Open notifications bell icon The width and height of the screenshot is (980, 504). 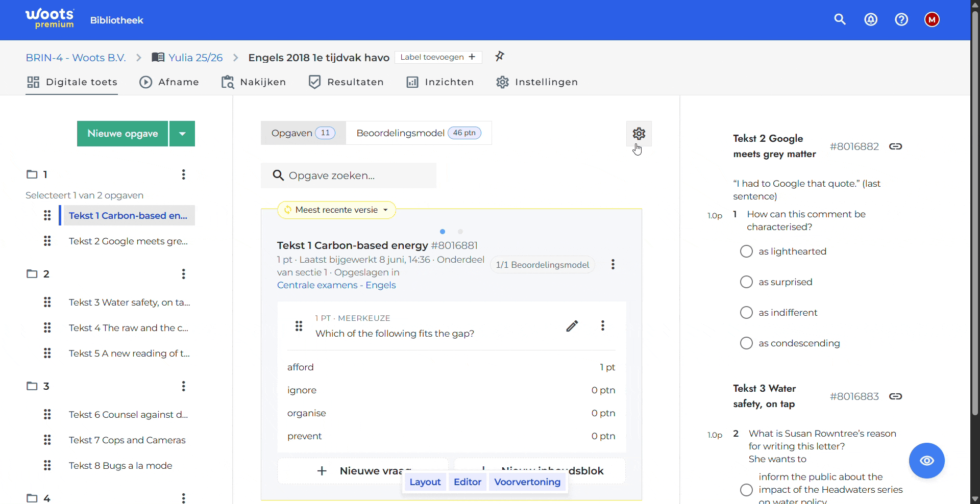click(x=870, y=19)
